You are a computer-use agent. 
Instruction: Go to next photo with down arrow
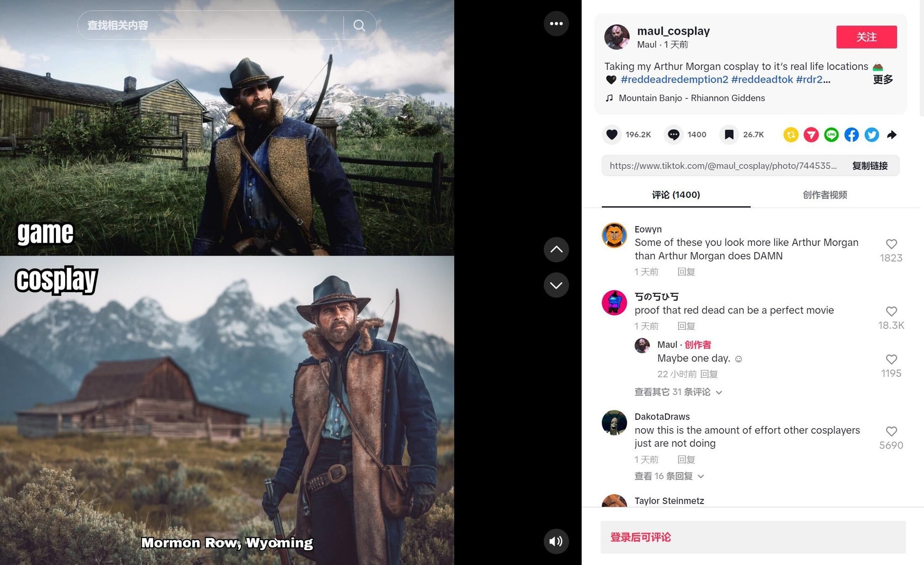[x=556, y=285]
